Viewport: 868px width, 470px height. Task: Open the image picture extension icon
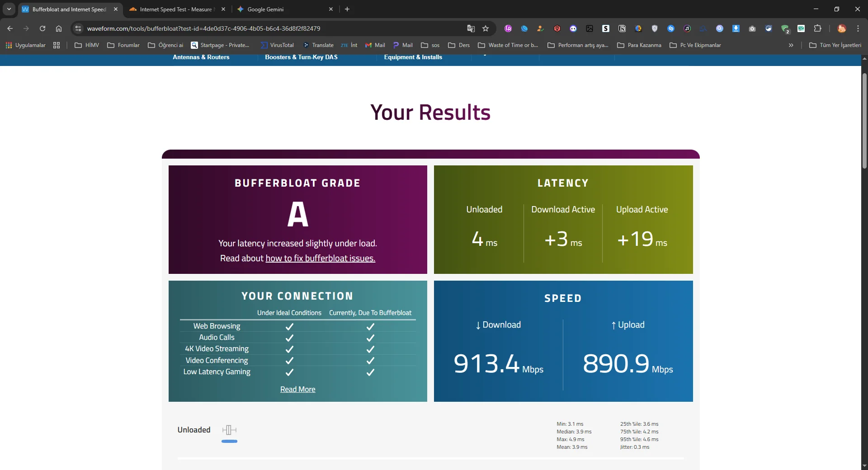(x=590, y=28)
